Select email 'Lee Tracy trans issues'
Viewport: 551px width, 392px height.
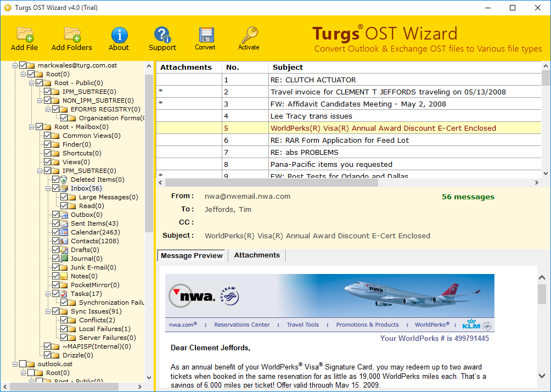(348, 116)
